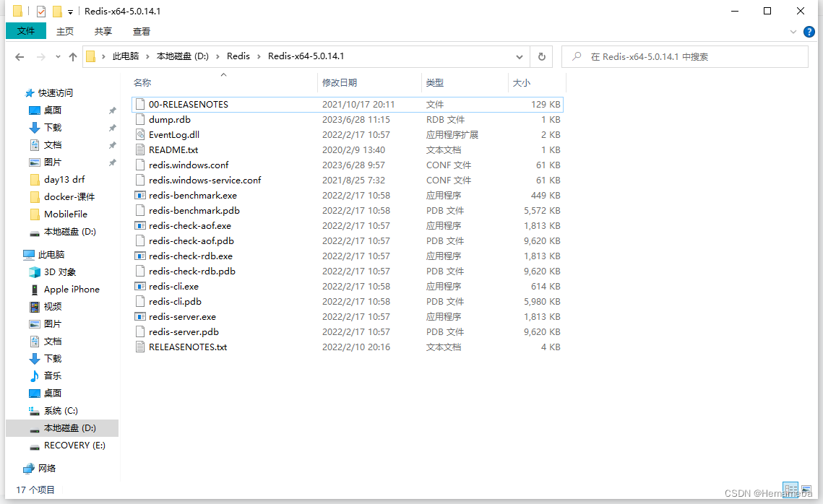Open the 共享 ribbon tab
This screenshot has height=504, width=823.
click(x=103, y=32)
